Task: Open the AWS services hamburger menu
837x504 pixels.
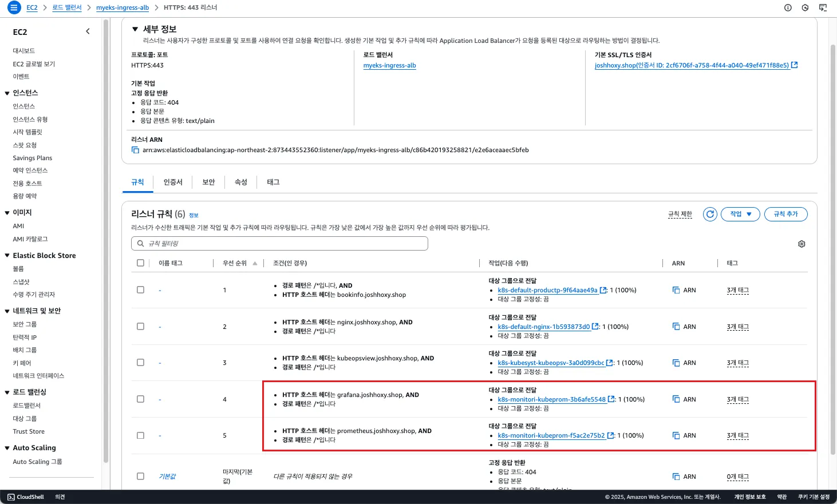Action: tap(14, 7)
